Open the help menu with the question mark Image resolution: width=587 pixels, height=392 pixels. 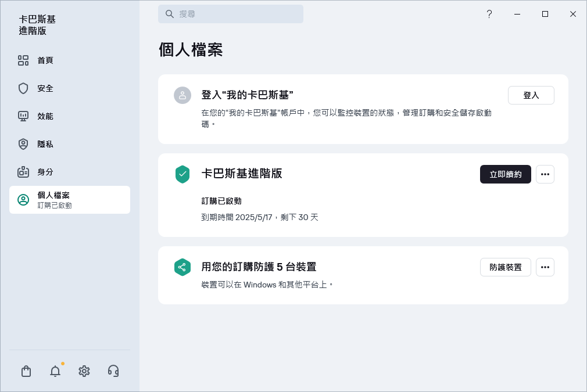pos(489,14)
